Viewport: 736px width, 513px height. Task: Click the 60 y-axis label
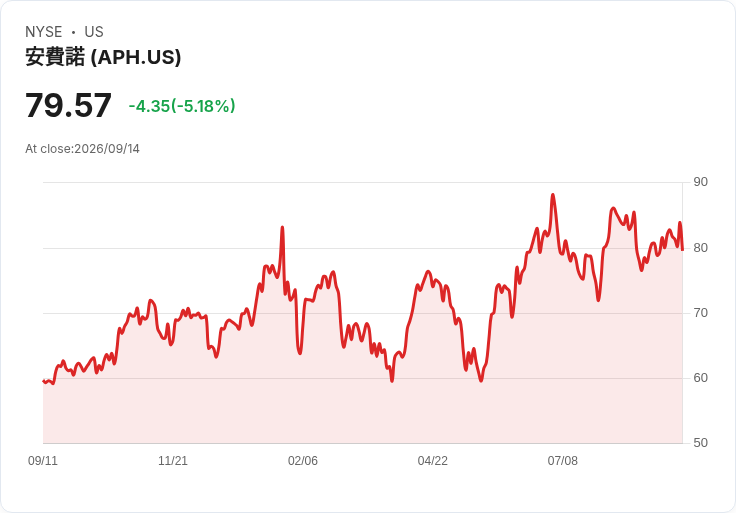click(x=700, y=377)
